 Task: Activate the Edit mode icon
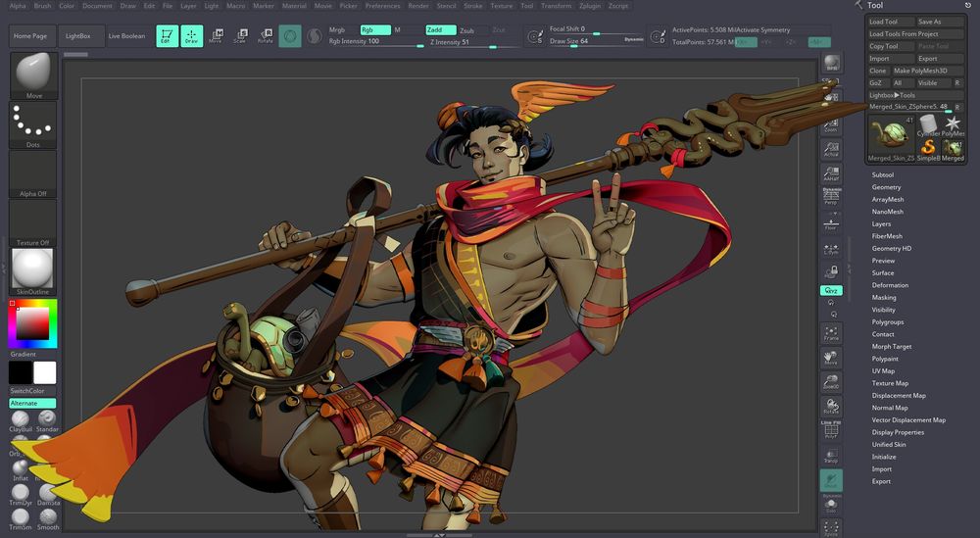tap(167, 36)
